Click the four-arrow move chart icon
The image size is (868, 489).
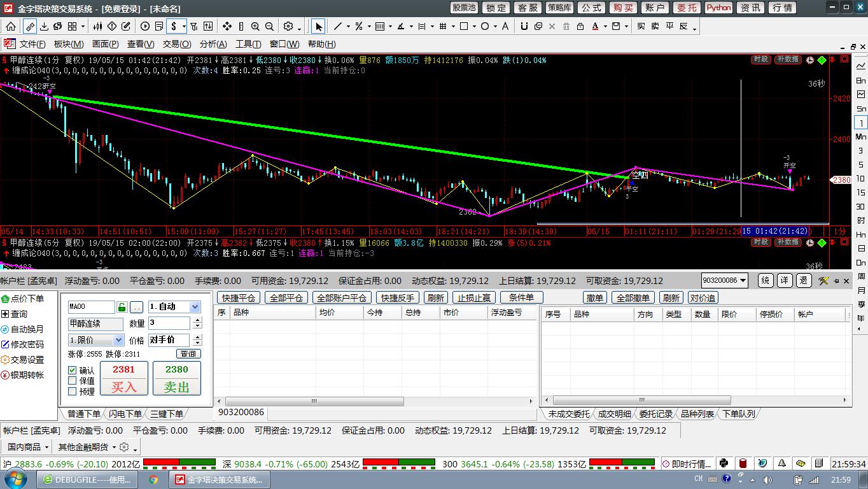227,26
